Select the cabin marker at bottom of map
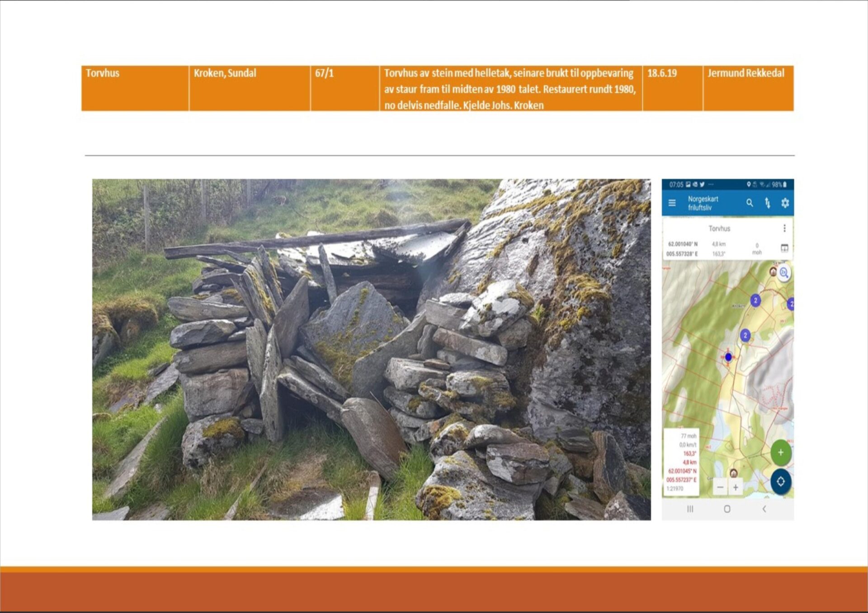This screenshot has width=868, height=613. click(x=733, y=473)
